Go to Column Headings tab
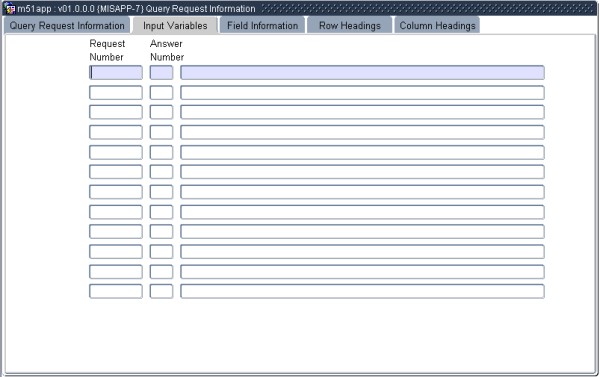The width and height of the screenshot is (600, 377). click(437, 26)
